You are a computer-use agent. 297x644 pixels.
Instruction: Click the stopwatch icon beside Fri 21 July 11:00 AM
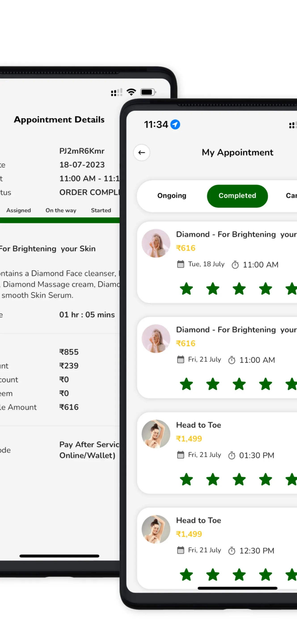tap(232, 360)
